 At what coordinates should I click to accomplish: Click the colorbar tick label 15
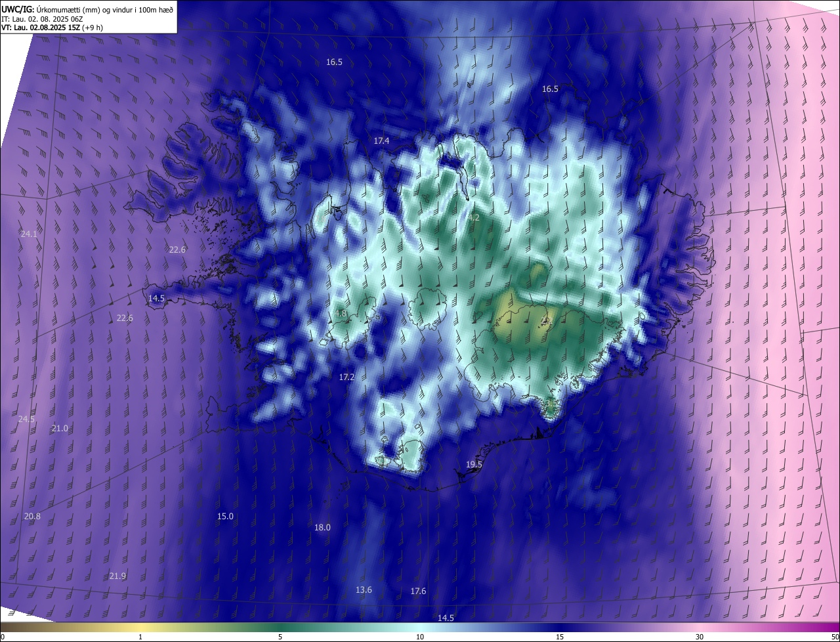[x=560, y=637]
